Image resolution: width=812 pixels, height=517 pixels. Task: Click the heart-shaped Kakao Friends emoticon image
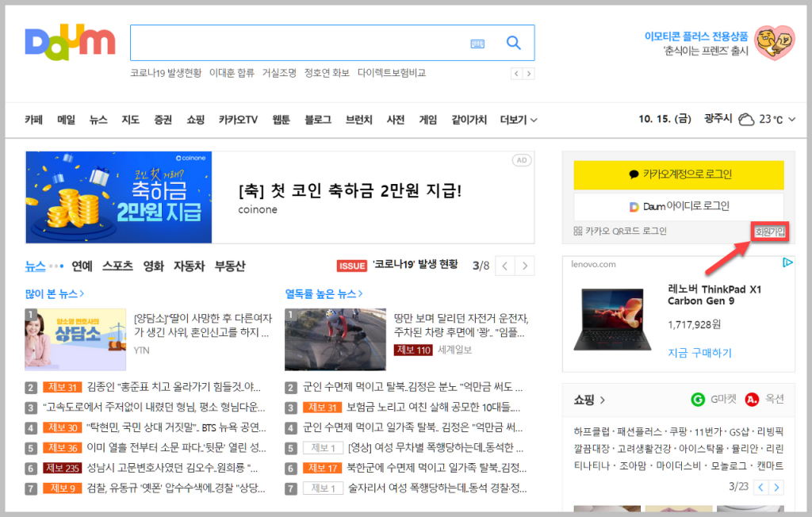point(774,43)
